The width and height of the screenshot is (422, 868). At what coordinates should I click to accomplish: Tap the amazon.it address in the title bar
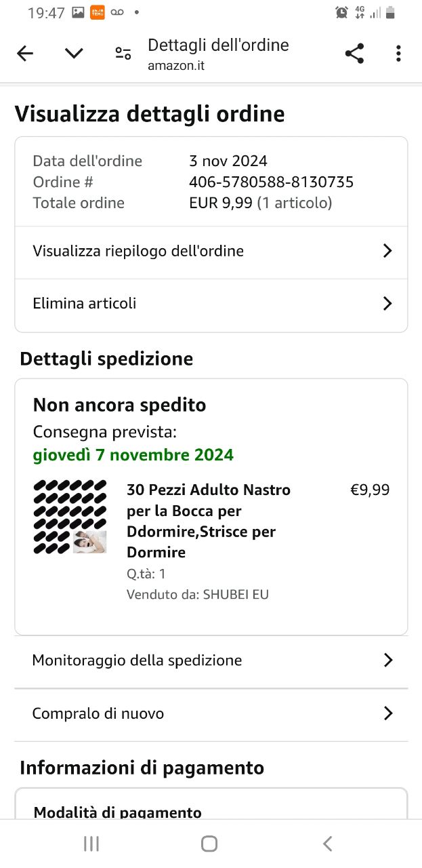[x=176, y=66]
